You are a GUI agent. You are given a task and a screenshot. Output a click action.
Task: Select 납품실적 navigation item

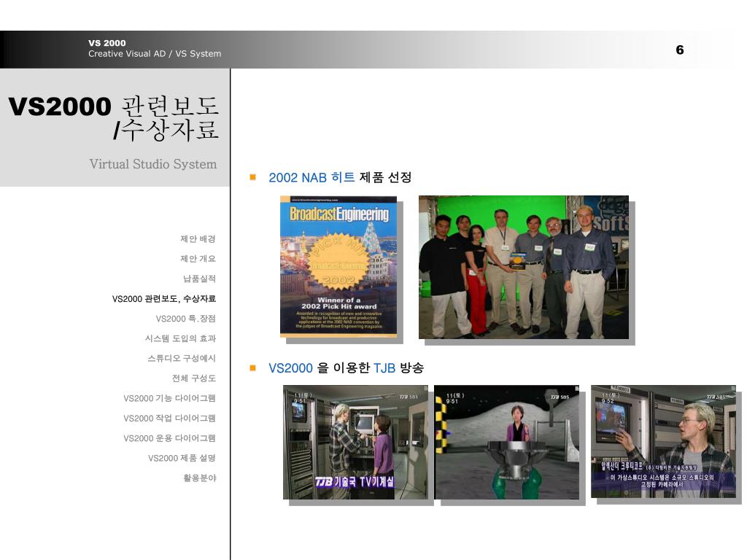tap(200, 279)
